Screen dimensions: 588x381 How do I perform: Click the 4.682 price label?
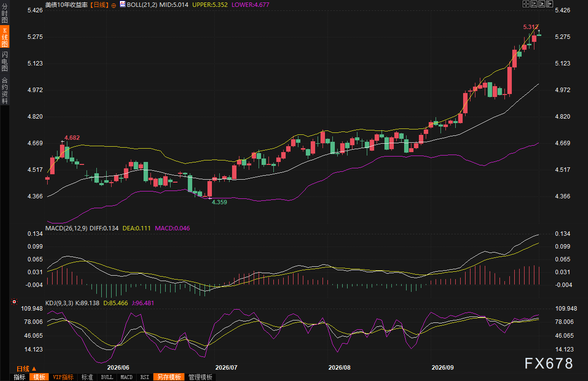72,138
